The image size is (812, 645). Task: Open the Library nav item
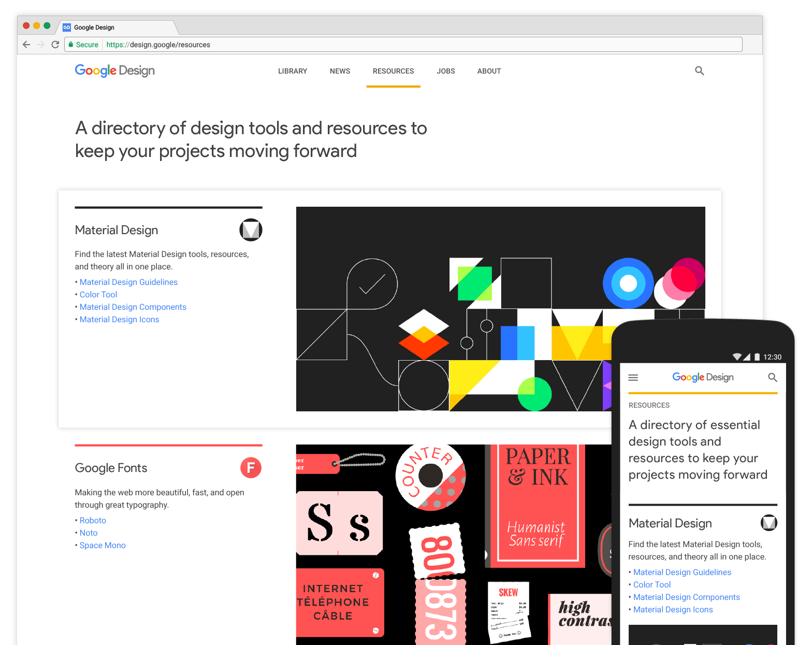click(293, 71)
